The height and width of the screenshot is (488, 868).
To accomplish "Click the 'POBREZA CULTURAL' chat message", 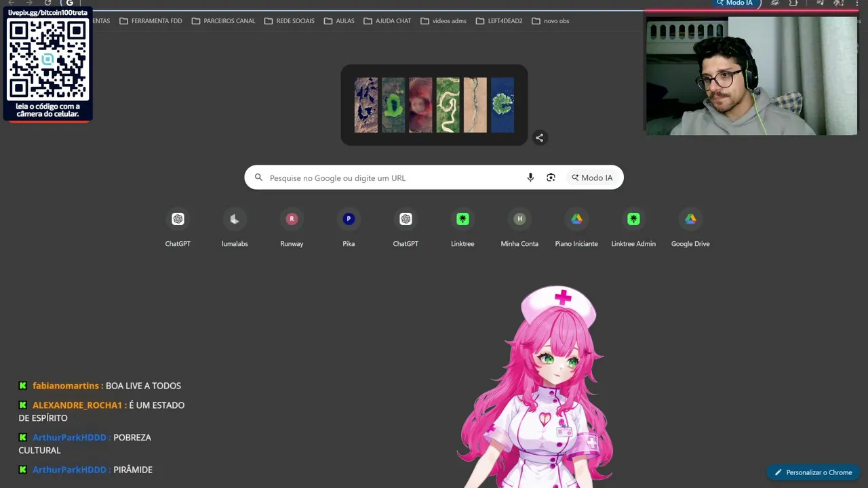I will pyautogui.click(x=85, y=444).
